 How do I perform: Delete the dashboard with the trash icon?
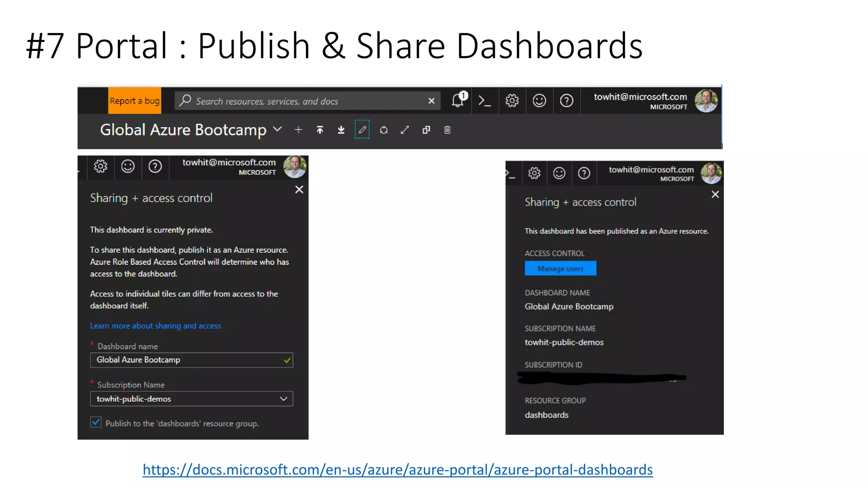447,130
